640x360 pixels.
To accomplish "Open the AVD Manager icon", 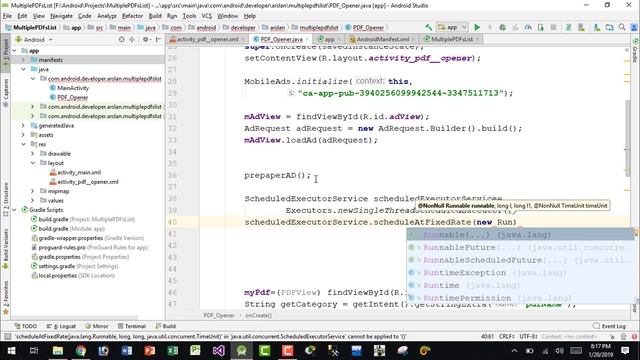I will click(x=581, y=27).
